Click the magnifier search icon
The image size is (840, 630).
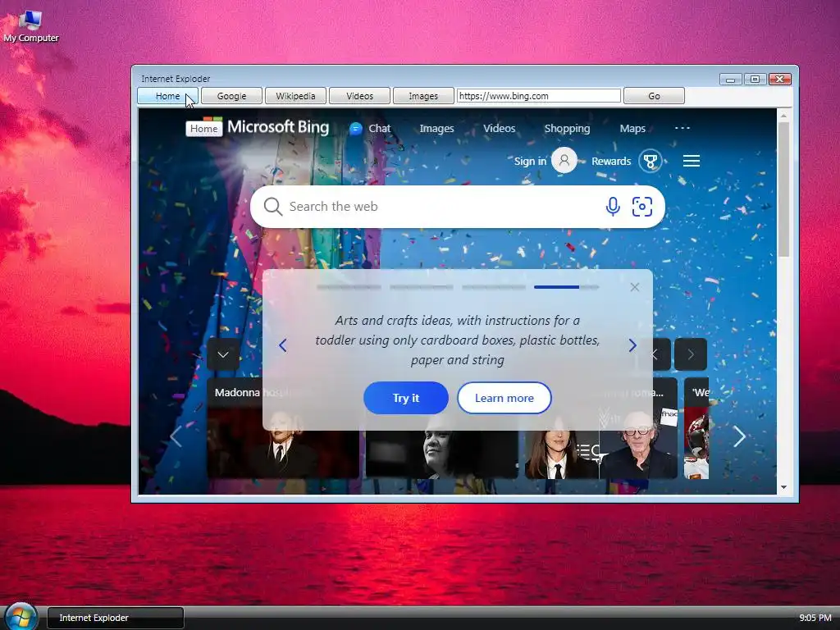(x=272, y=206)
